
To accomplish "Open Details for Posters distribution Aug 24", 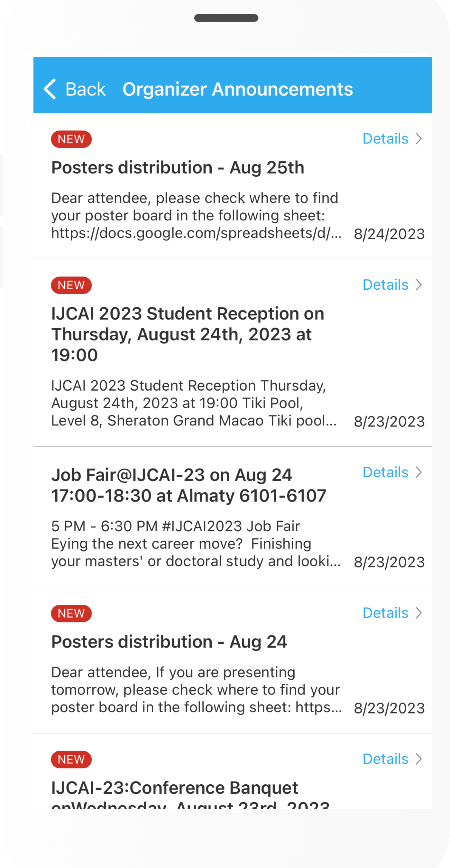I will pos(385,613).
